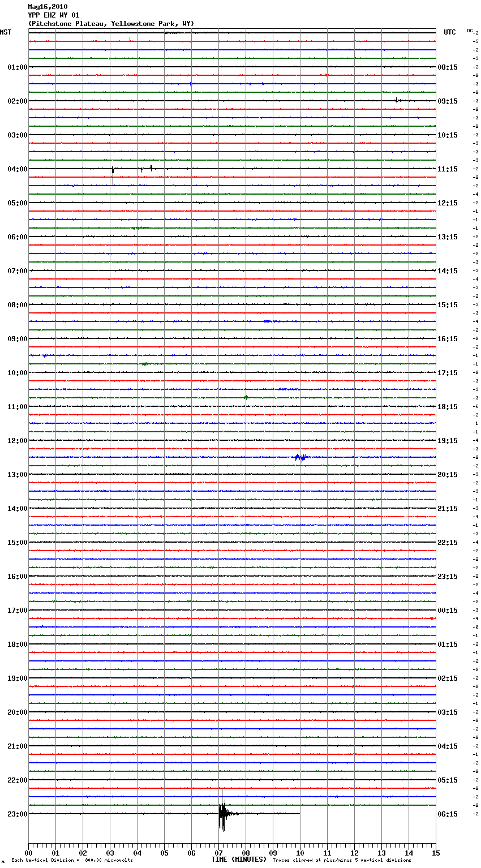Click the 21:15 UTC time label
The width and height of the screenshot is (481, 868).
(448, 509)
